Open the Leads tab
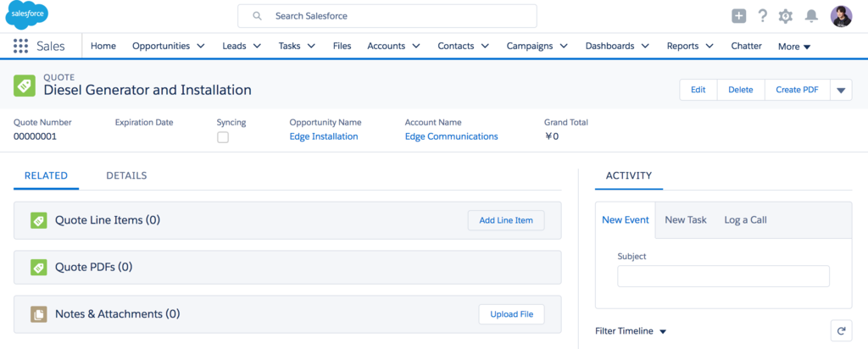Screen dimensions: 868x349 234,46
